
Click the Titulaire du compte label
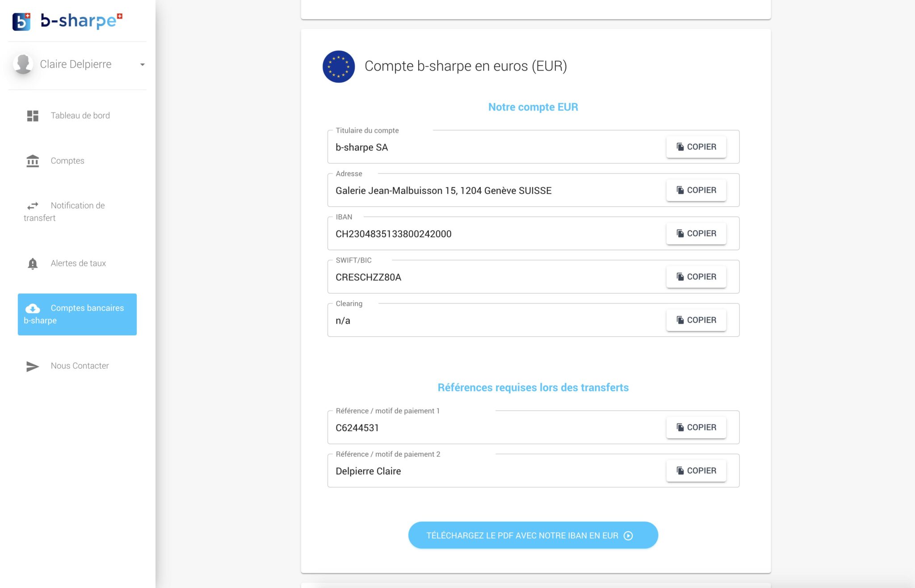pos(367,130)
